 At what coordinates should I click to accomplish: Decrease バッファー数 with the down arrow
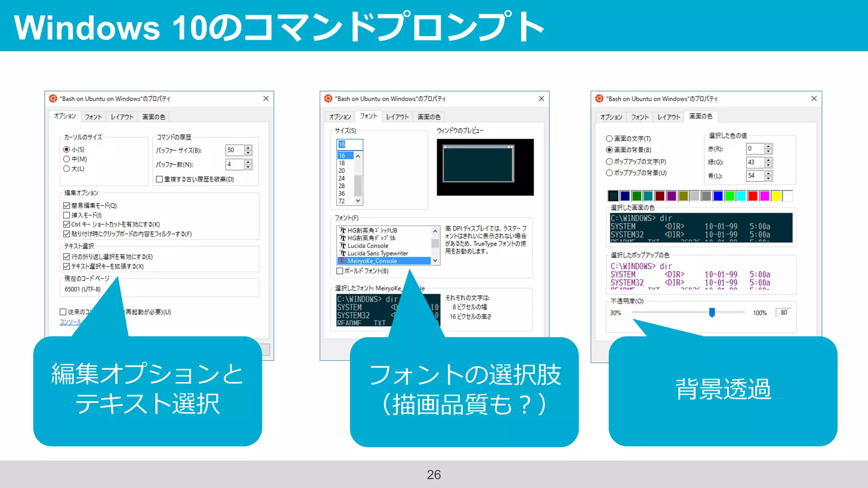(x=248, y=167)
